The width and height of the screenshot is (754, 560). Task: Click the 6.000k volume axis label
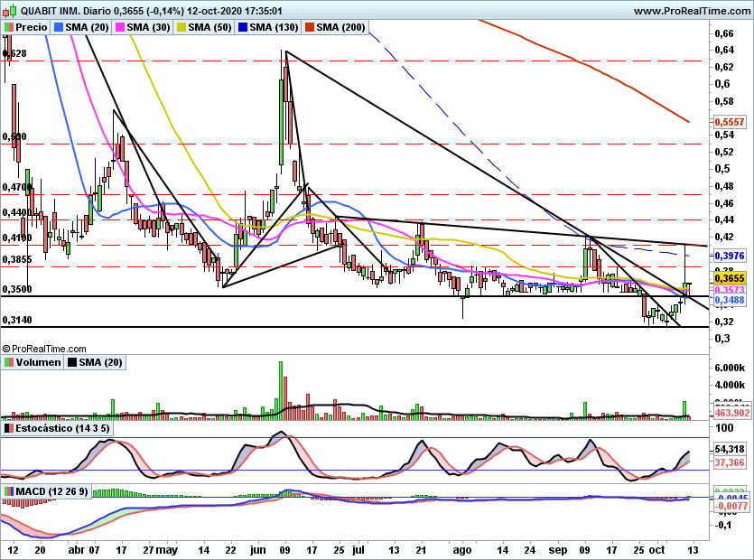click(x=730, y=368)
